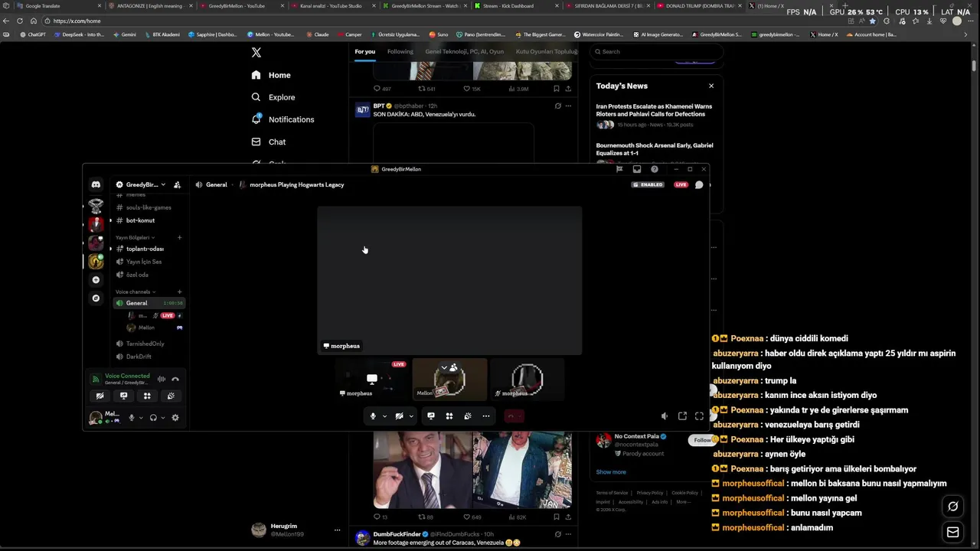Toggle camera in call control bar

(x=399, y=416)
